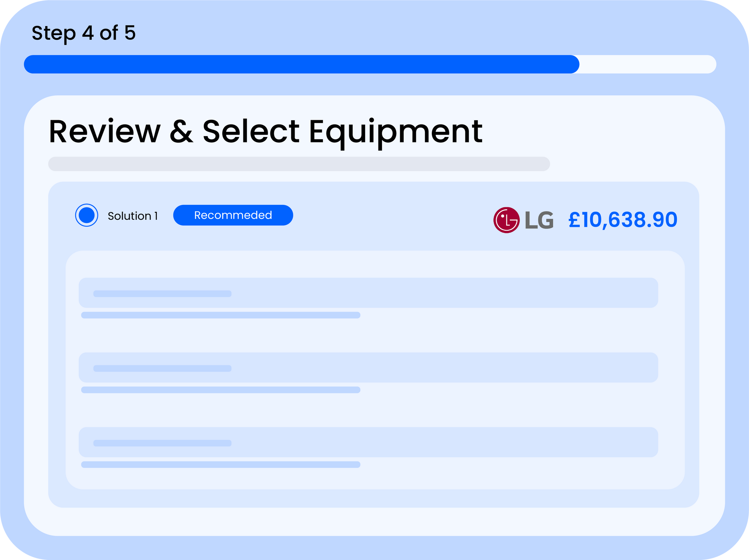This screenshot has height=560, width=749.
Task: Click short title bar in first row
Action: [x=162, y=293]
